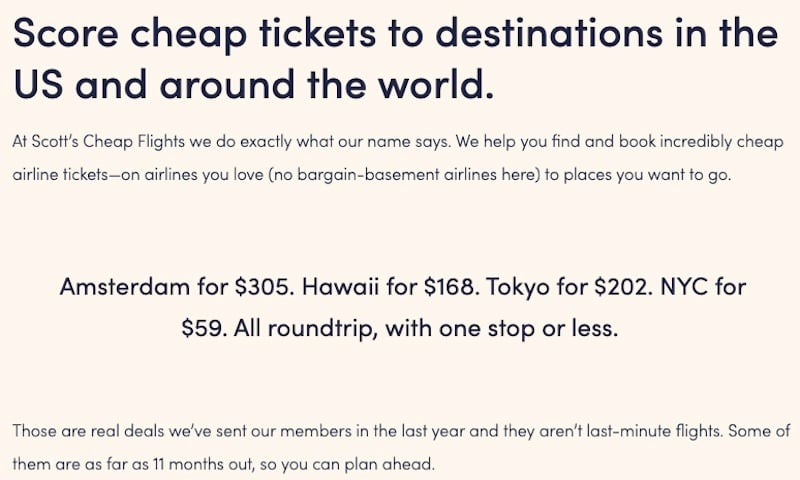Click the "Score cheap tickets" headline first line

[x=395, y=34]
